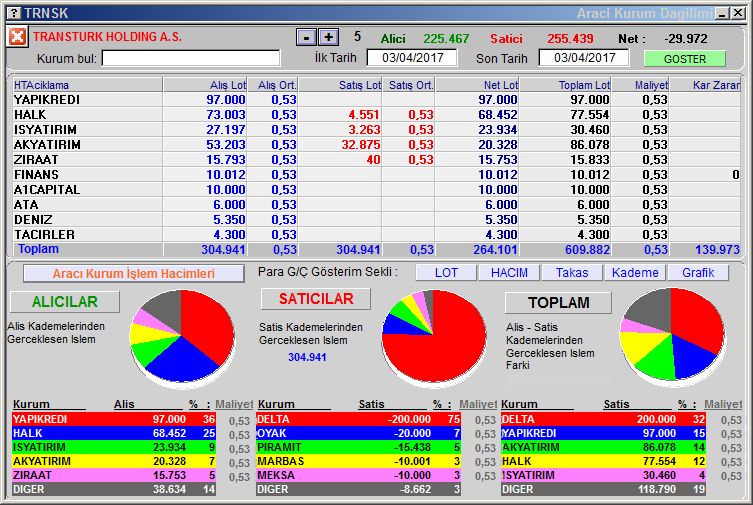Click the TOPLAM button
753x505 pixels.
pos(559,303)
